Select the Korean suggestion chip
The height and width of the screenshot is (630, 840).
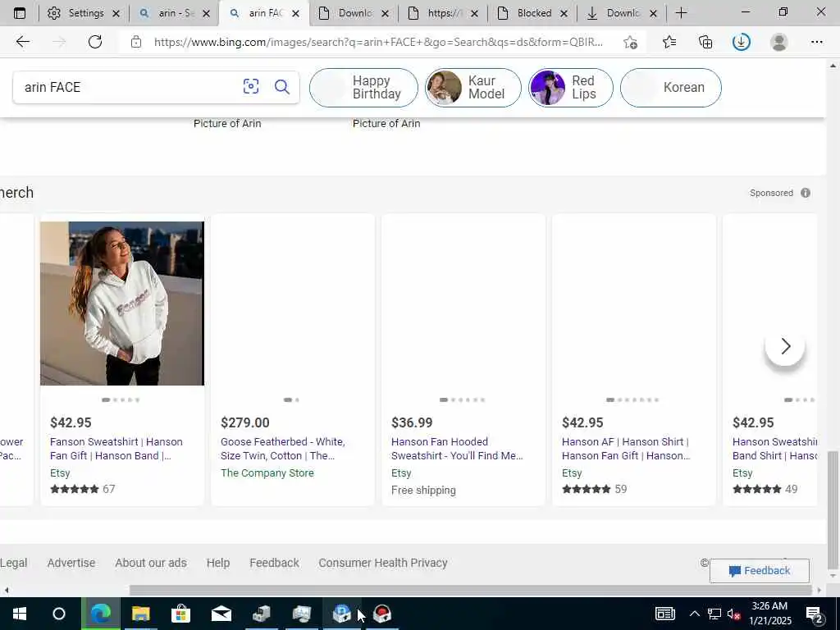(671, 87)
